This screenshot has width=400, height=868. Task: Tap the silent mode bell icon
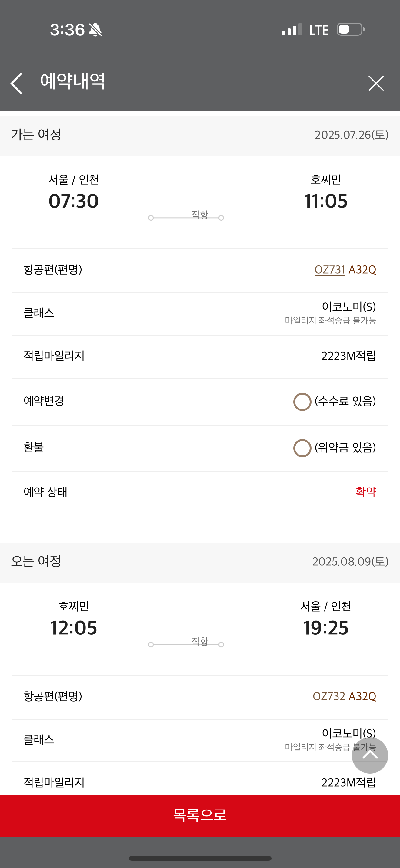pos(95,30)
